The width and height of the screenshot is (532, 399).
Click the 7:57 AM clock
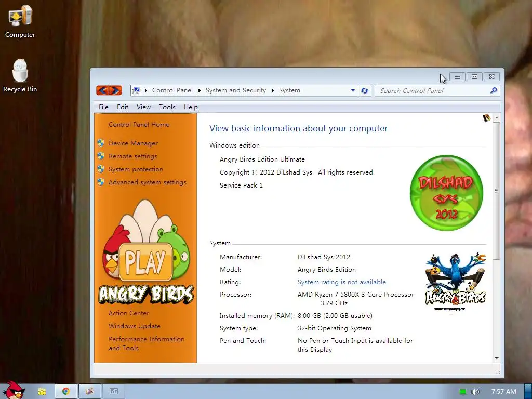[x=504, y=392]
